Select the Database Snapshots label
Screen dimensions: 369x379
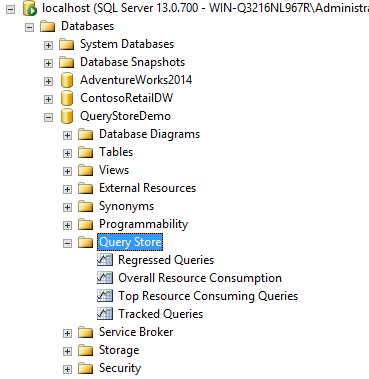coord(133,62)
